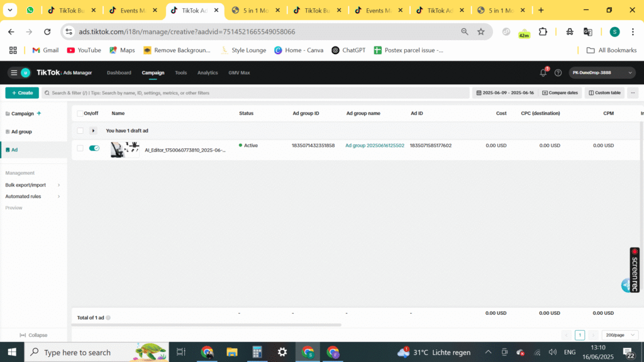Viewport: 644px width, 362px height.
Task: Open the PK-DuneDrop-3888 account dropdown
Action: pos(602,73)
